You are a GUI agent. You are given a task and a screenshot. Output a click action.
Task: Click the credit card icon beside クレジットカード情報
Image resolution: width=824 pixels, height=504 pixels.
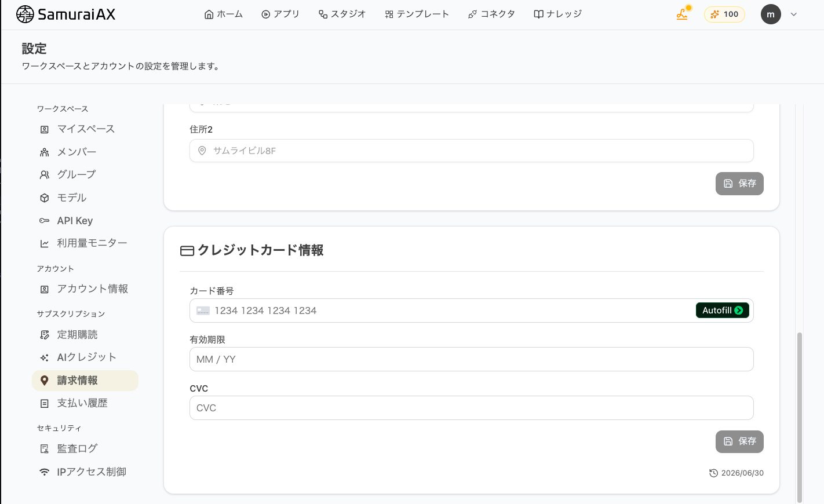tap(187, 251)
